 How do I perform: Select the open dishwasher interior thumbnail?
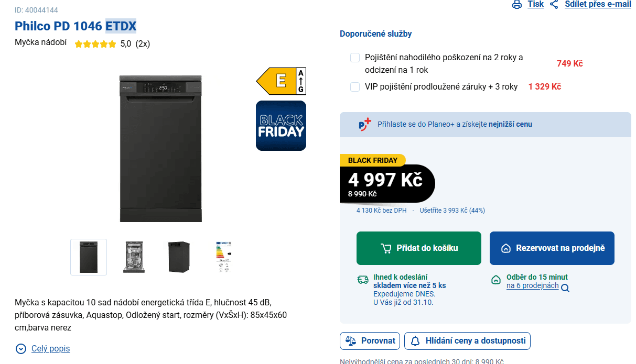(x=134, y=257)
